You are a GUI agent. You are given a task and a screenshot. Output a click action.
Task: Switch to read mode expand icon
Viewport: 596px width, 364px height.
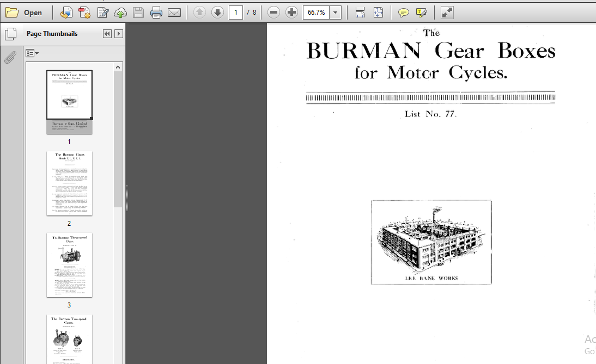tap(447, 13)
